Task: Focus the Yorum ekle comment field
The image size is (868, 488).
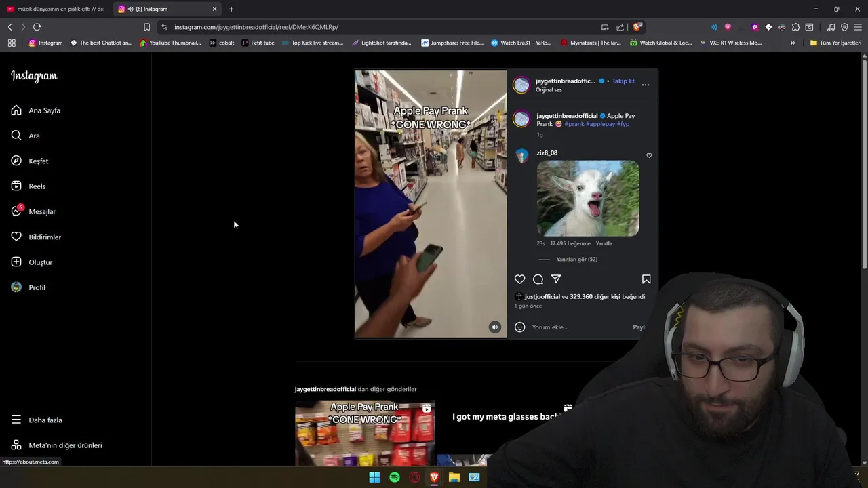Action: 580,327
